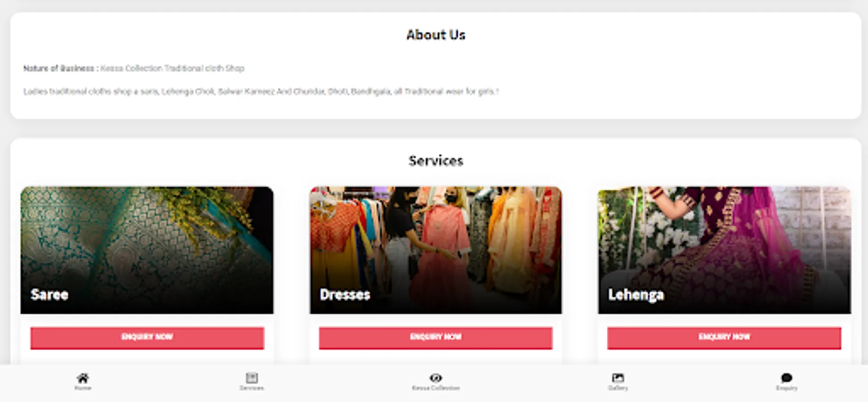Click Enquiry Now under Saree
The image size is (868, 402).
click(147, 338)
